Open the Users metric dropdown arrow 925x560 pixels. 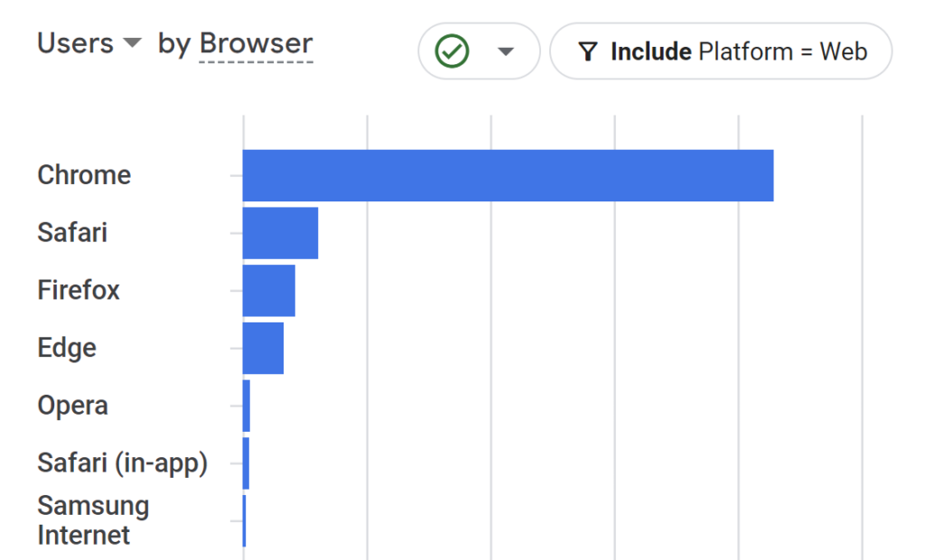click(132, 42)
